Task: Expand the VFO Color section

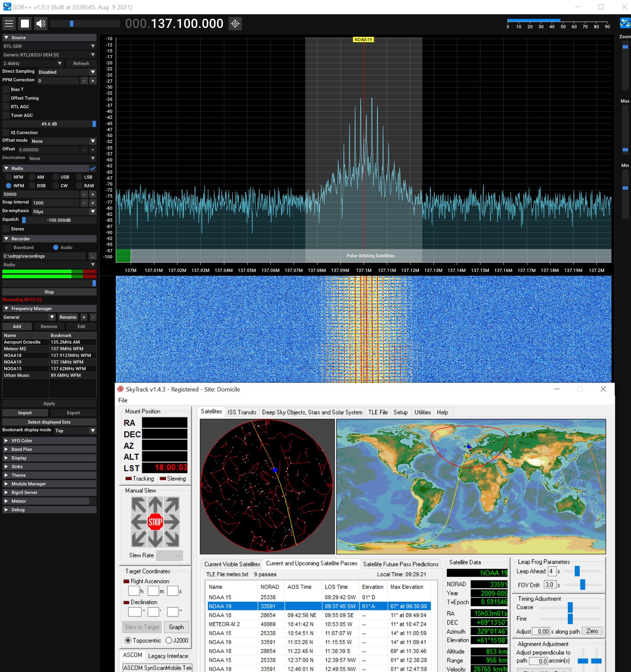Action: [49, 441]
